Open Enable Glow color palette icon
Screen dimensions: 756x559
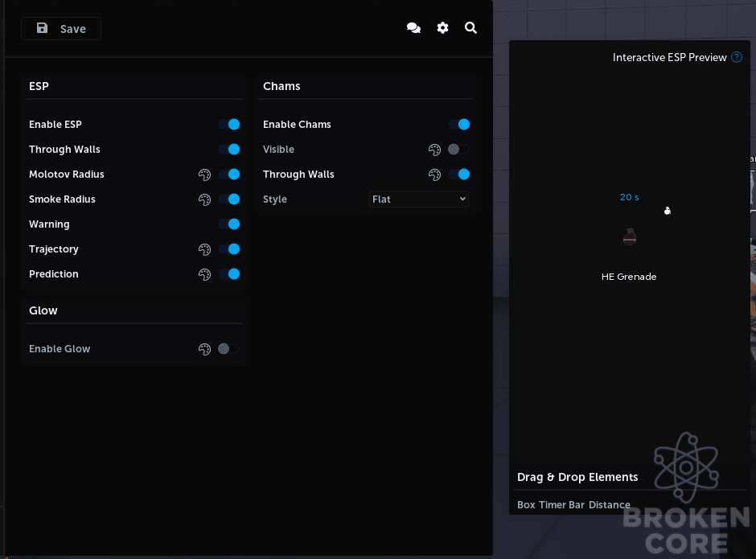coord(204,349)
